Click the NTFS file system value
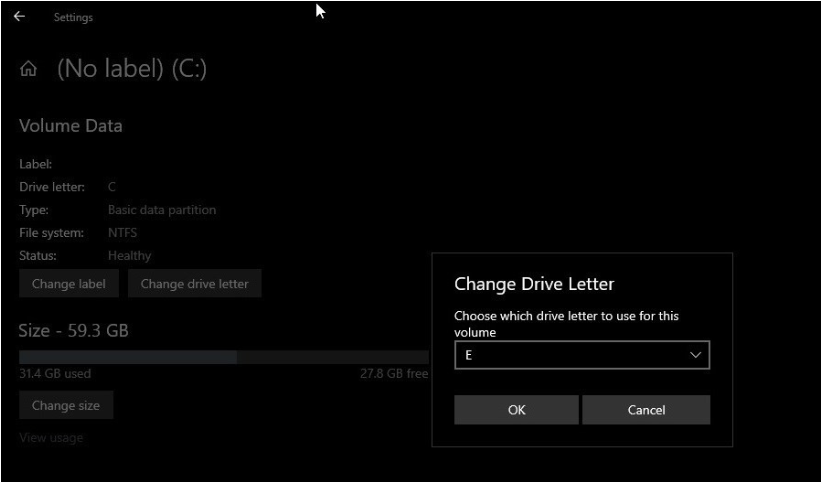Screen dimensions: 821x482 pyautogui.click(x=123, y=233)
